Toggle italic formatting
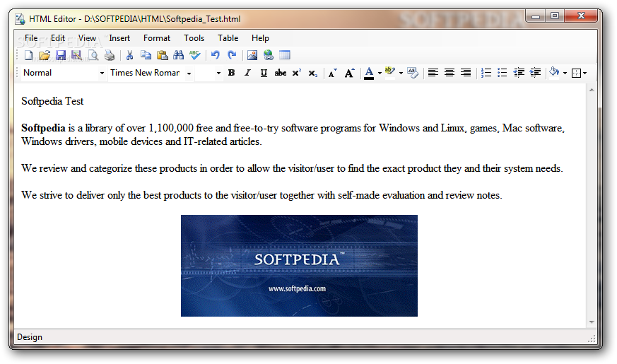This screenshot has width=617, height=364. coord(247,73)
